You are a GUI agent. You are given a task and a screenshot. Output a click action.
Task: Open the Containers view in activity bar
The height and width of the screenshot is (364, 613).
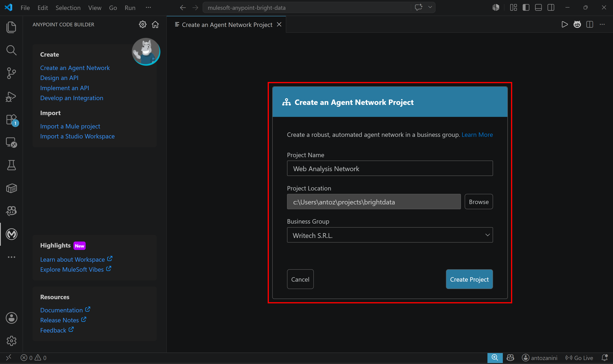pos(11,188)
